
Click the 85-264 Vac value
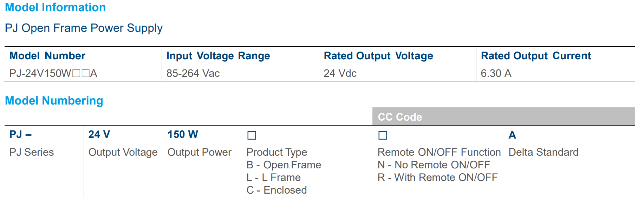click(x=193, y=73)
